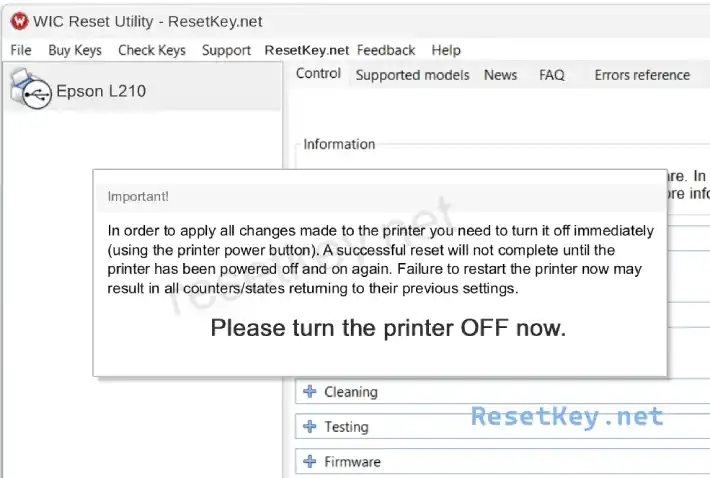Switch to the FAQ tab
This screenshot has height=478, width=710.
click(552, 75)
